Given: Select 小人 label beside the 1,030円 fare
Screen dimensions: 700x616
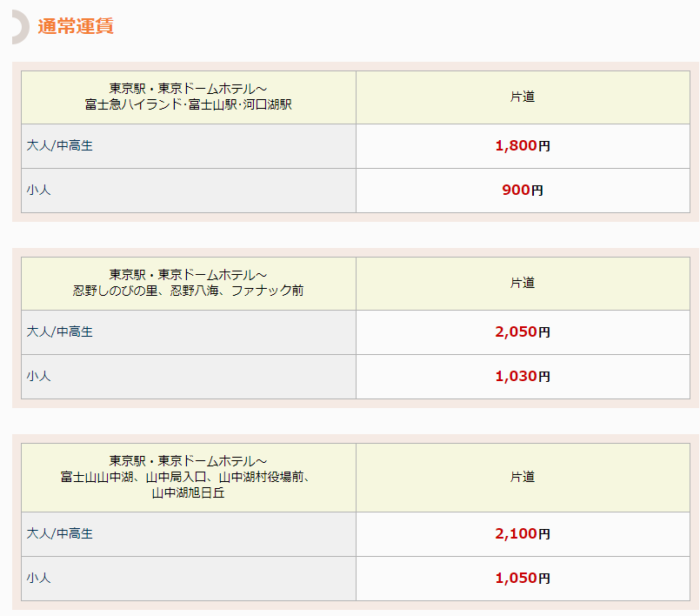Looking at the screenshot, I should [x=39, y=377].
